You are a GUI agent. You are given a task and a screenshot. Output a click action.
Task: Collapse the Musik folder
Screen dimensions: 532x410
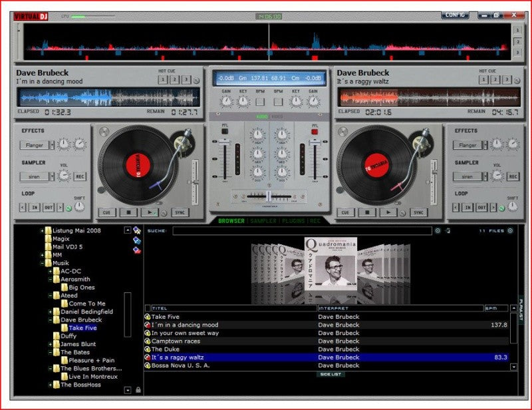(43, 264)
